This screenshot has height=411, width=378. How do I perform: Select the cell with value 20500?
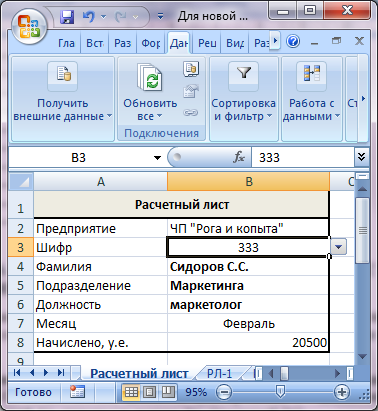248,342
